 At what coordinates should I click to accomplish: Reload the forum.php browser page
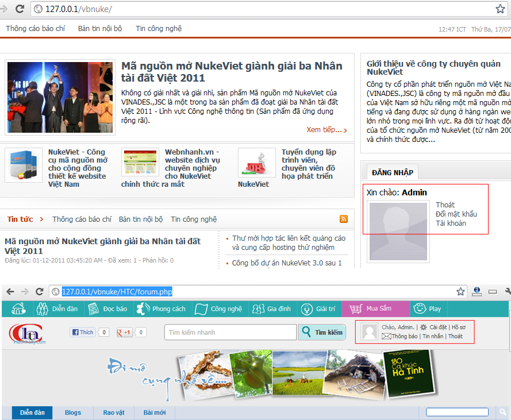pyautogui.click(x=40, y=291)
